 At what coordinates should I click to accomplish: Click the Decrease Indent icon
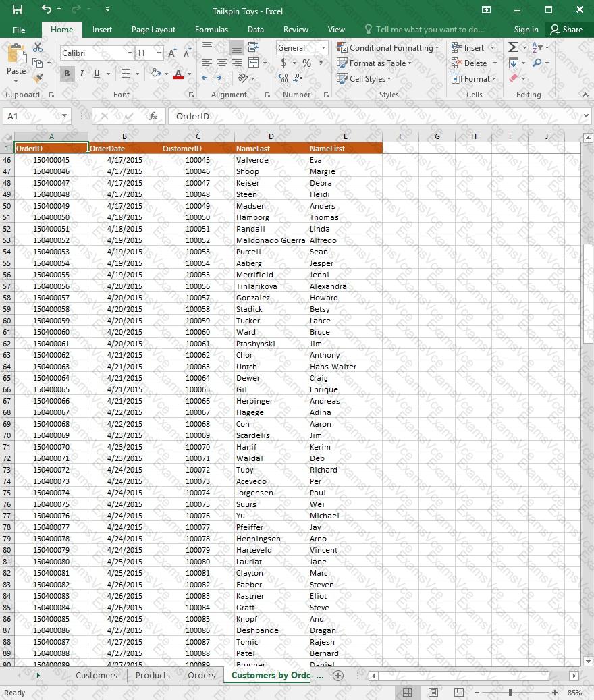(207, 78)
